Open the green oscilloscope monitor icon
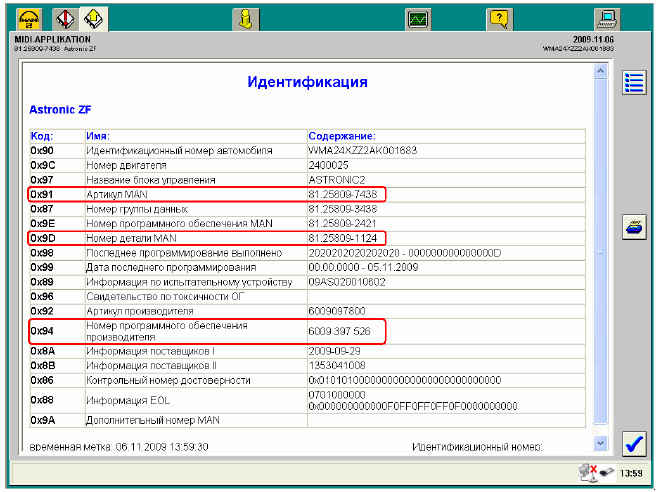Screen dimensions: 659x492 tap(418, 18)
